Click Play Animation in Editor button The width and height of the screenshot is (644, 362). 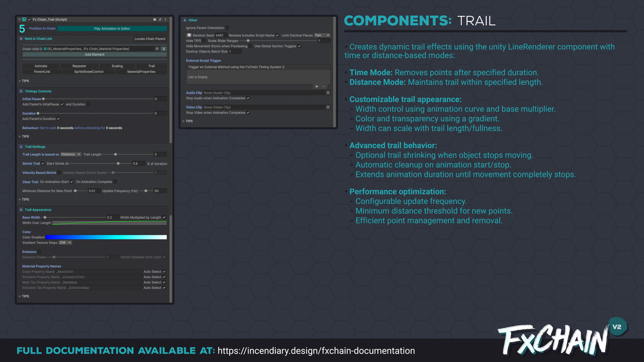pos(112,28)
